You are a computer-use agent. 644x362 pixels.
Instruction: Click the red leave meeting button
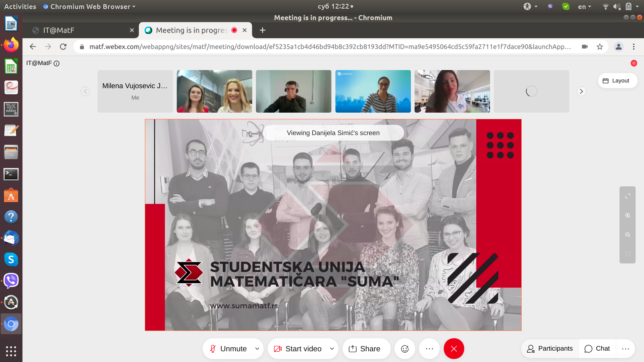click(x=453, y=349)
